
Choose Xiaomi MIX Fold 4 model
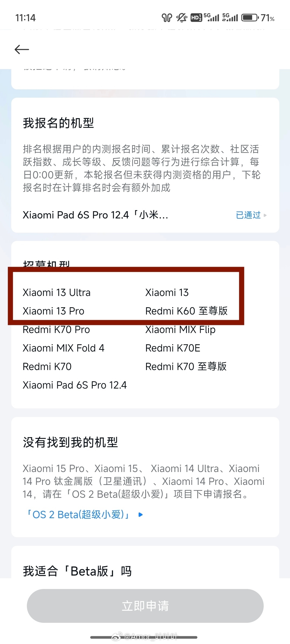coord(63,348)
